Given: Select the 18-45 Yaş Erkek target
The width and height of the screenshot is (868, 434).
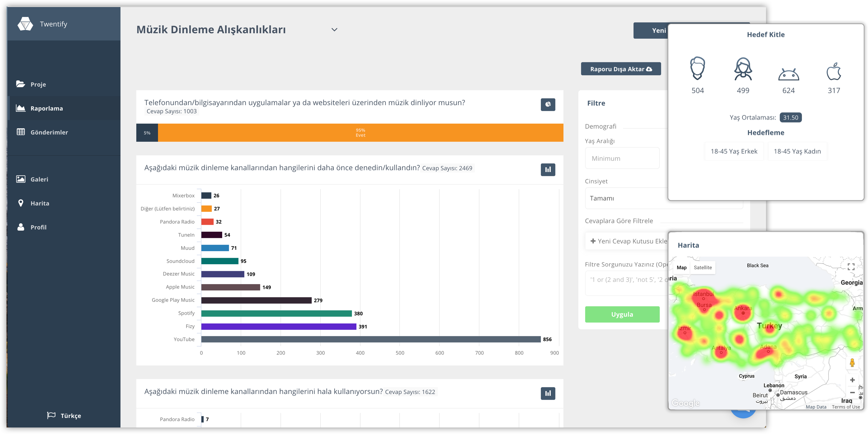Looking at the screenshot, I should [x=733, y=151].
